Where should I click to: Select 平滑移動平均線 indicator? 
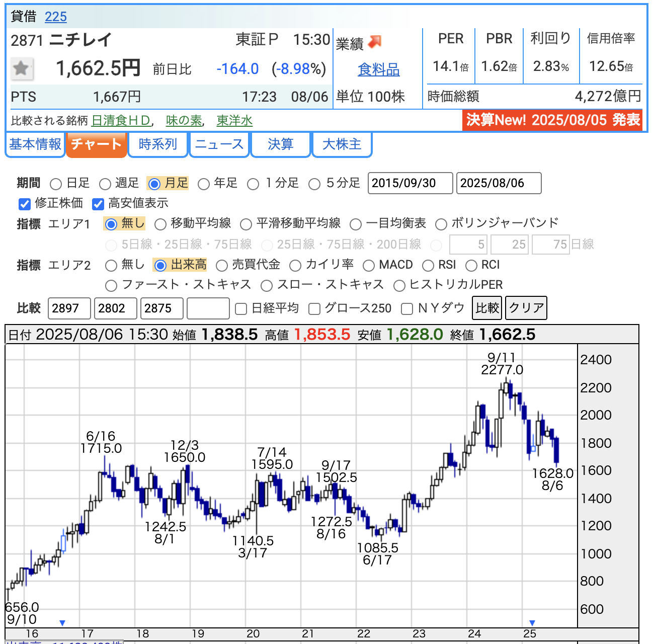(246, 224)
